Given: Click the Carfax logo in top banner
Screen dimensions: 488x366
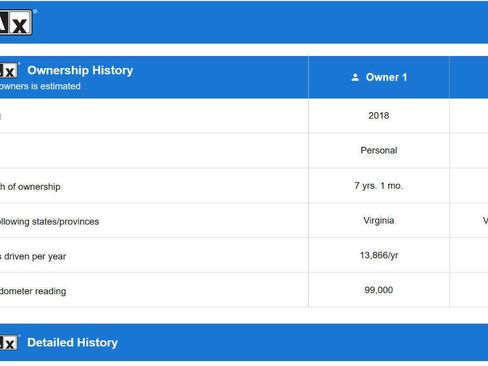Looking at the screenshot, I should point(16,22).
